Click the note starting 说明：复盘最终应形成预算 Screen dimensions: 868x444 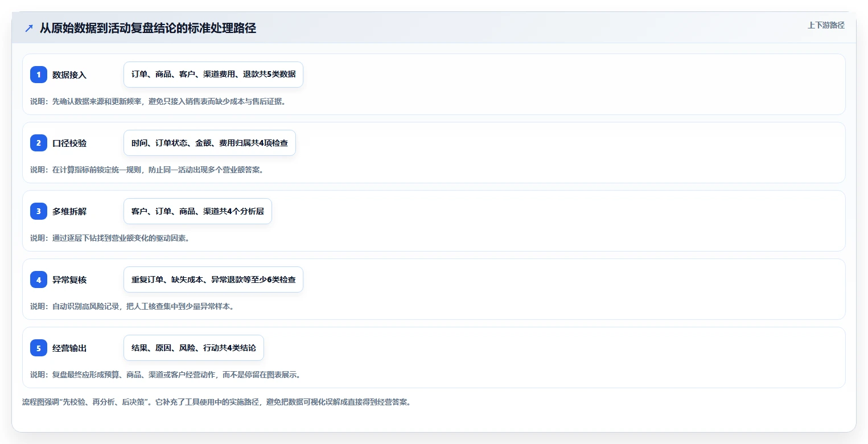click(x=165, y=375)
